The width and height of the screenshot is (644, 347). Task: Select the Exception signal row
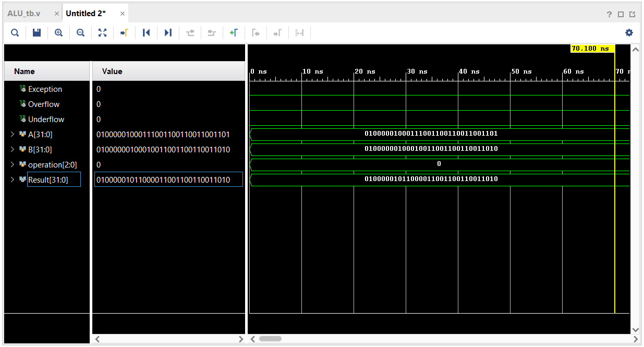tap(46, 89)
